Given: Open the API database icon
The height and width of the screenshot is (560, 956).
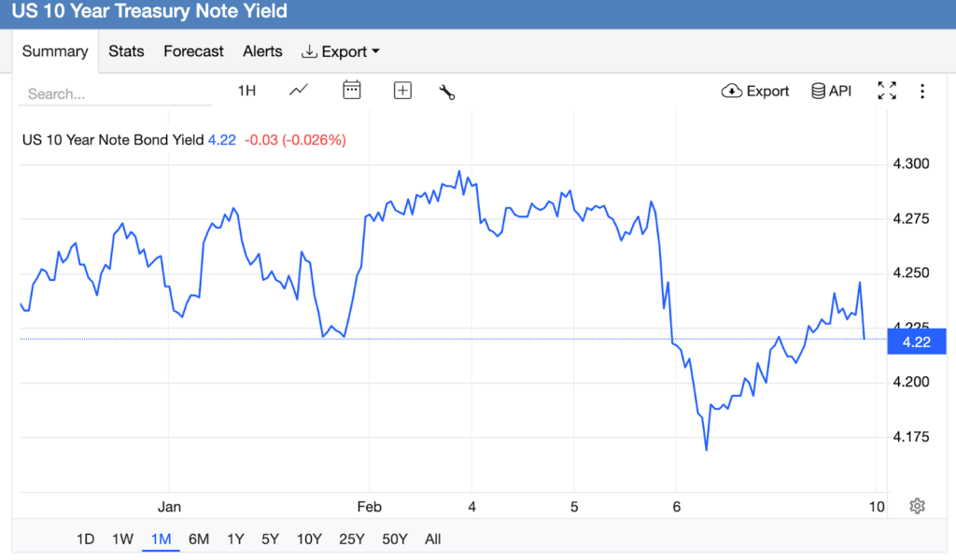Looking at the screenshot, I should (x=831, y=91).
